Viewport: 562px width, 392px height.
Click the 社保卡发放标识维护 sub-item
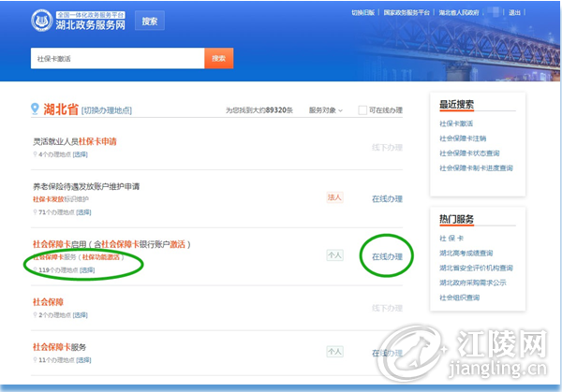click(x=61, y=199)
